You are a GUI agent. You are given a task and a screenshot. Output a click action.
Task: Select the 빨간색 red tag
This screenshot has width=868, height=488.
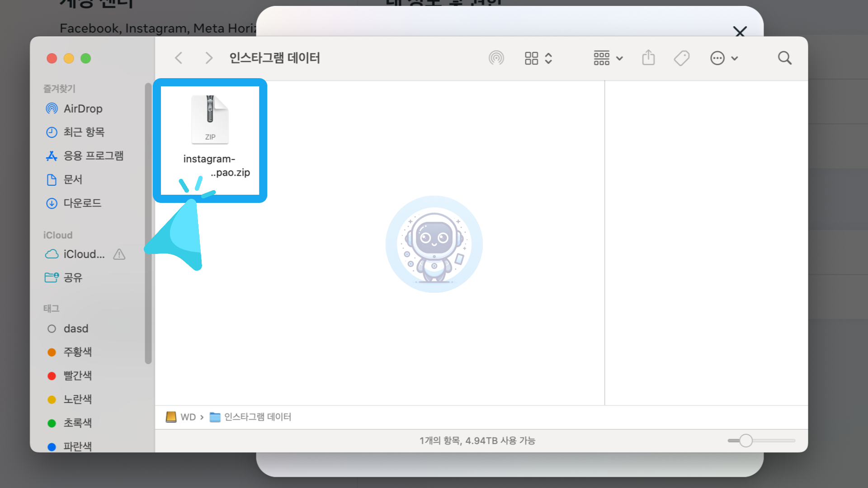77,375
